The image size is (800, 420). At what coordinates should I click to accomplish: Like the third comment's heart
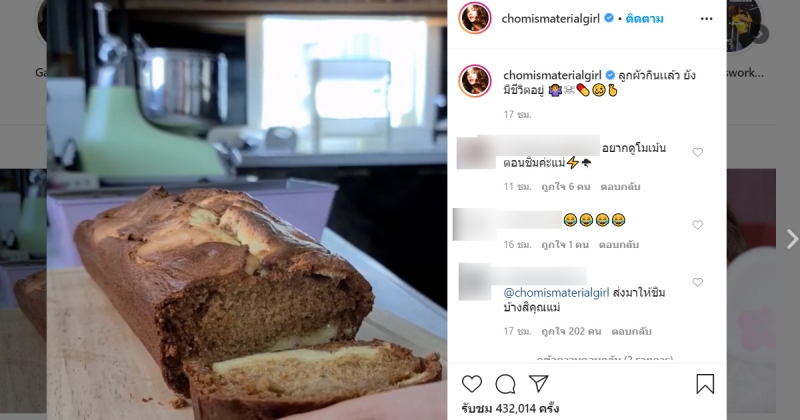tap(697, 282)
